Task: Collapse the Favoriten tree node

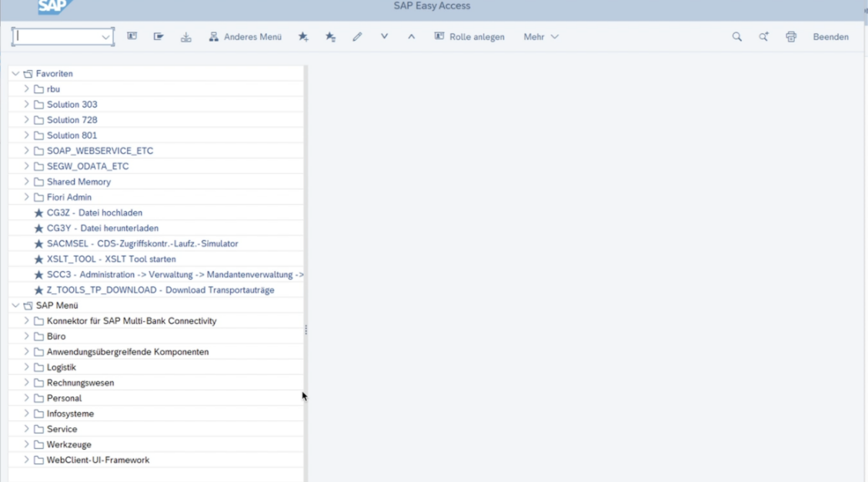Action: coord(15,74)
